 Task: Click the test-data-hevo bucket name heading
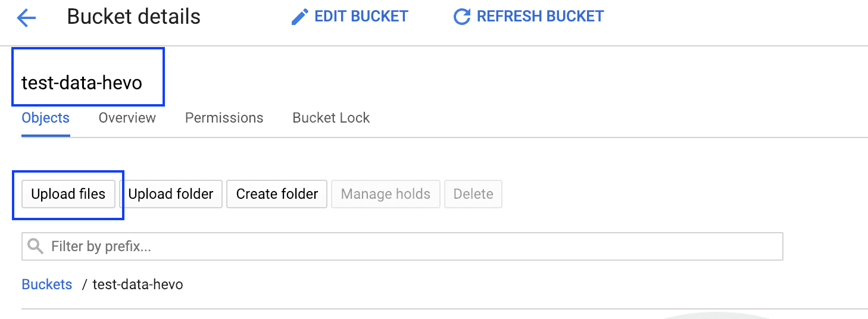click(82, 83)
